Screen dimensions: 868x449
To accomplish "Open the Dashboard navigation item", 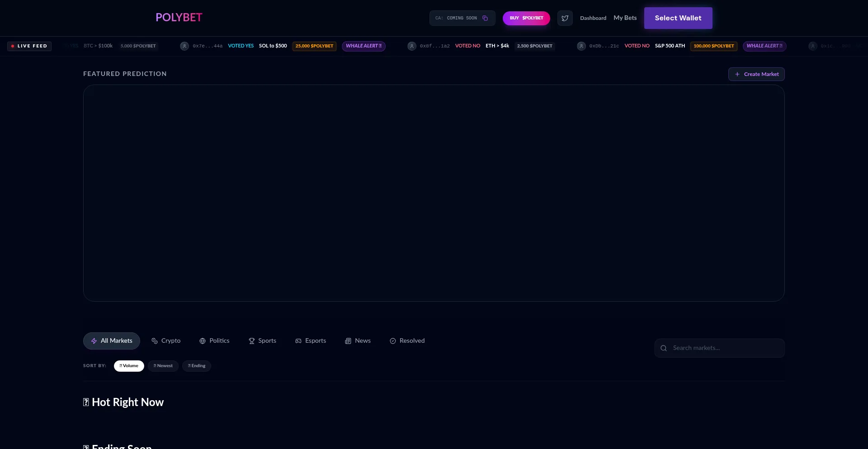I will click(593, 18).
